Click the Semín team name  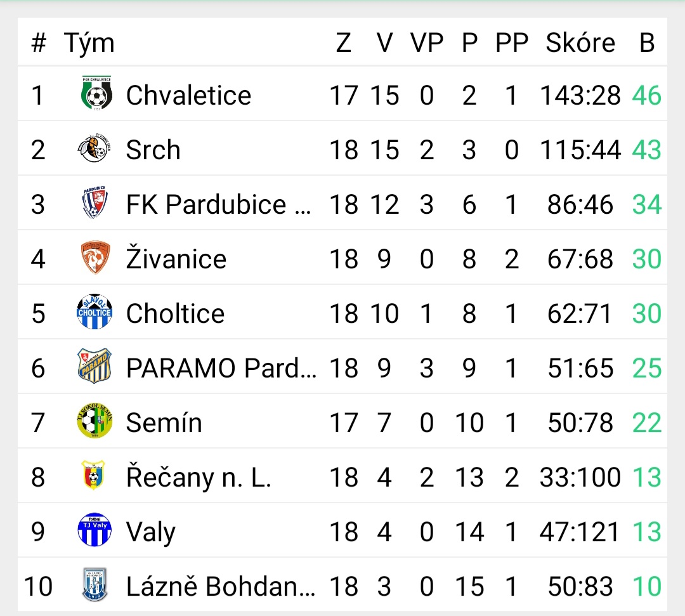[164, 423]
